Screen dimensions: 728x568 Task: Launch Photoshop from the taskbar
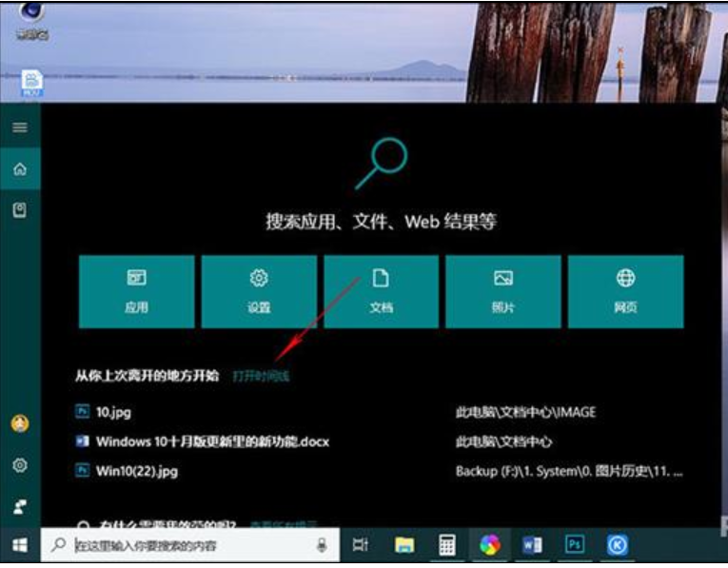tap(575, 545)
